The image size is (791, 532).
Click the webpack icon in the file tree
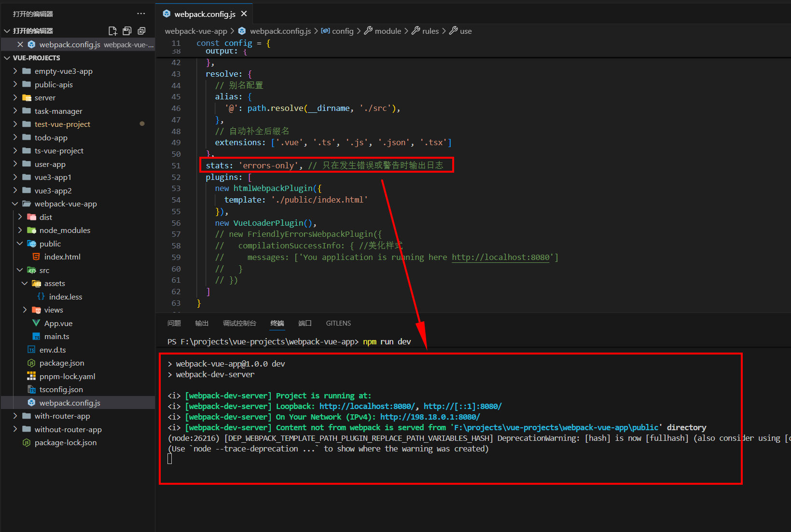coord(31,403)
